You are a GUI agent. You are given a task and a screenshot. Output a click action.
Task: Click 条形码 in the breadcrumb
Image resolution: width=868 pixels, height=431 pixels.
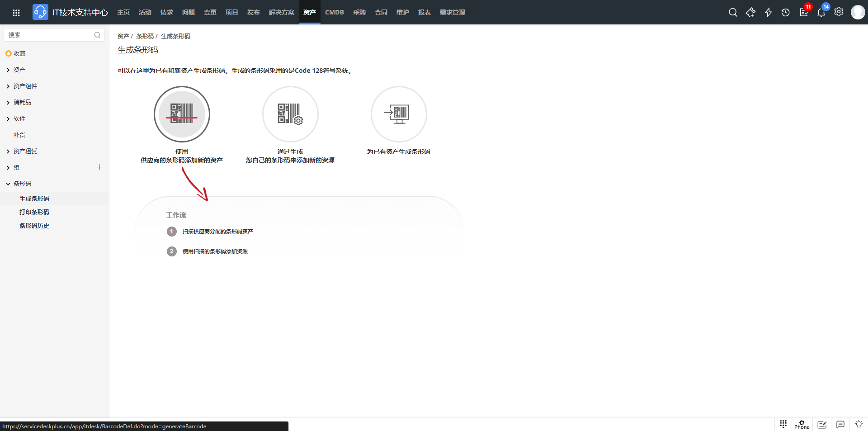[145, 36]
